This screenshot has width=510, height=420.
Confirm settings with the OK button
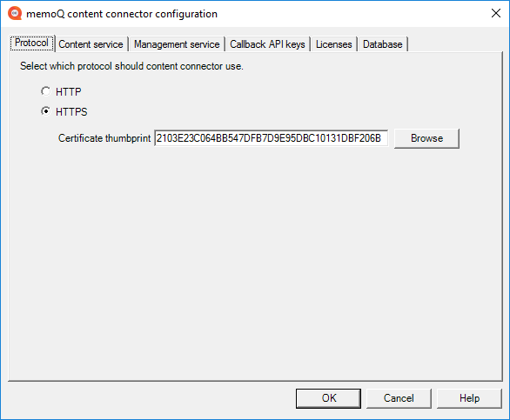coord(328,398)
